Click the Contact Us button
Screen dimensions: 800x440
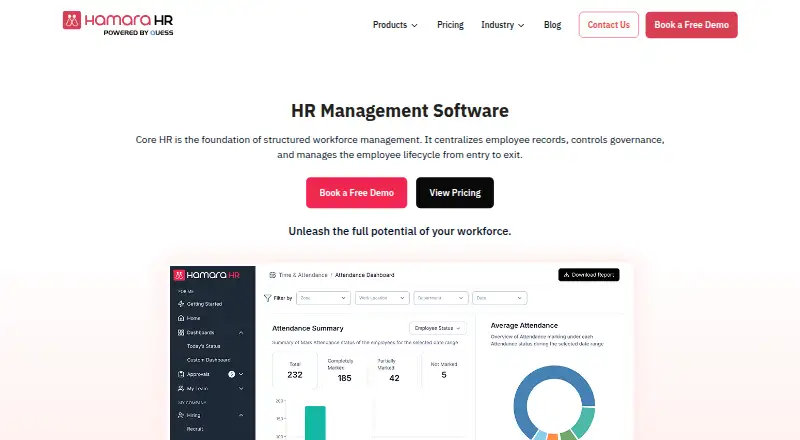608,25
